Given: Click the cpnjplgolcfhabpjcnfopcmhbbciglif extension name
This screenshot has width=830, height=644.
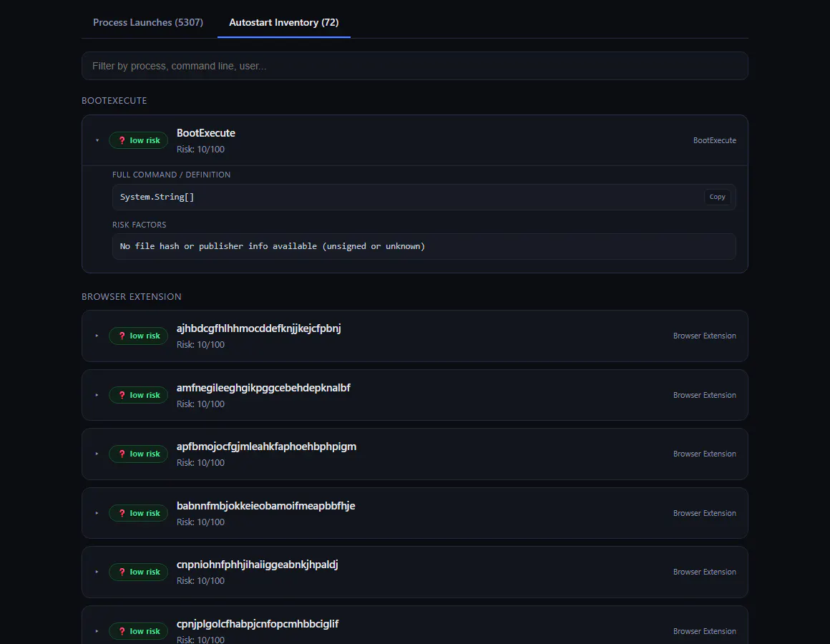Looking at the screenshot, I should coord(258,624).
